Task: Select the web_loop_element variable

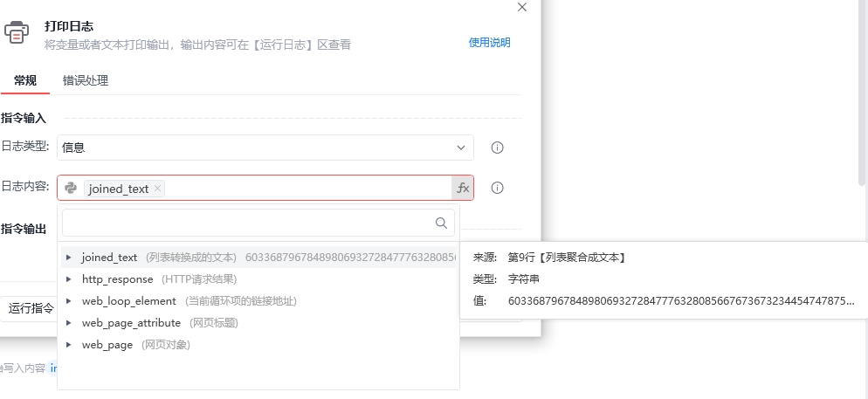Action: tap(258, 301)
